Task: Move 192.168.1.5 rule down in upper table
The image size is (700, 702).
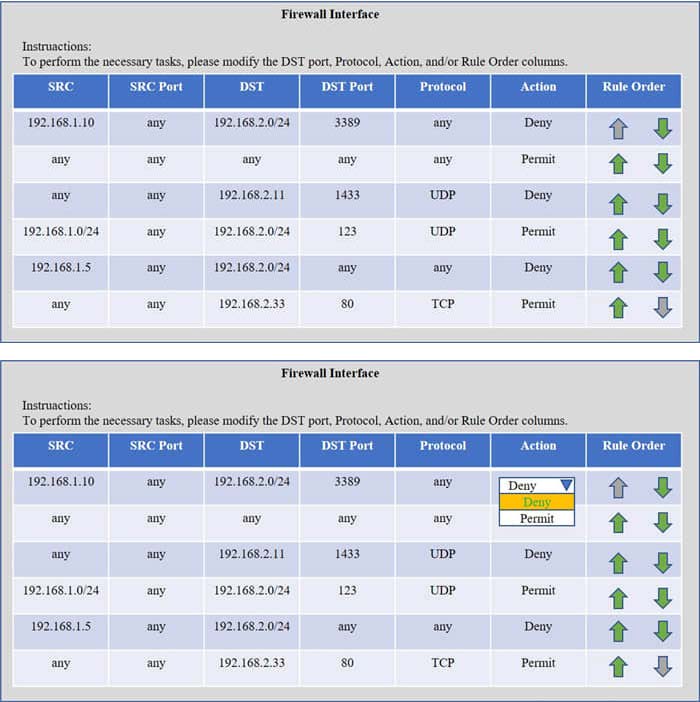Action: pyautogui.click(x=662, y=272)
